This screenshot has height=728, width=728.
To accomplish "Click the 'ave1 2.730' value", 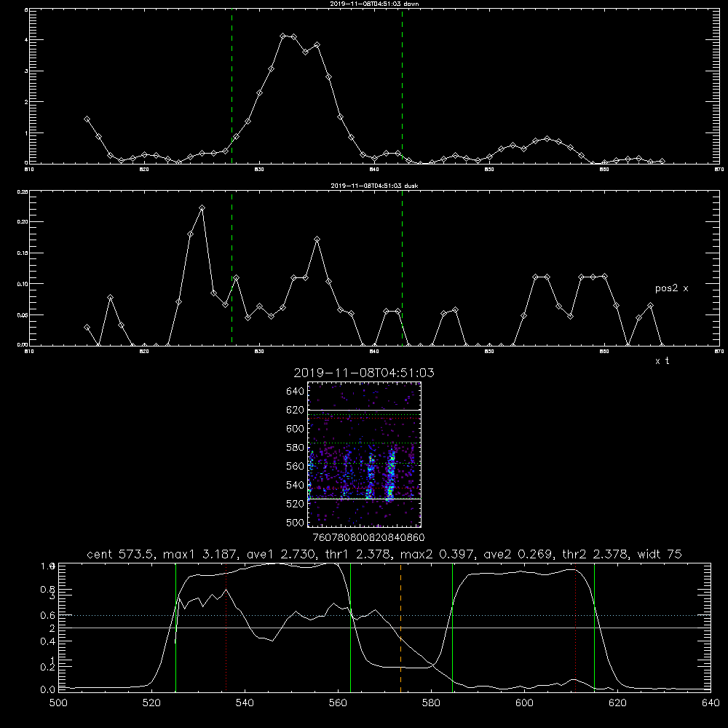I will pos(280,554).
